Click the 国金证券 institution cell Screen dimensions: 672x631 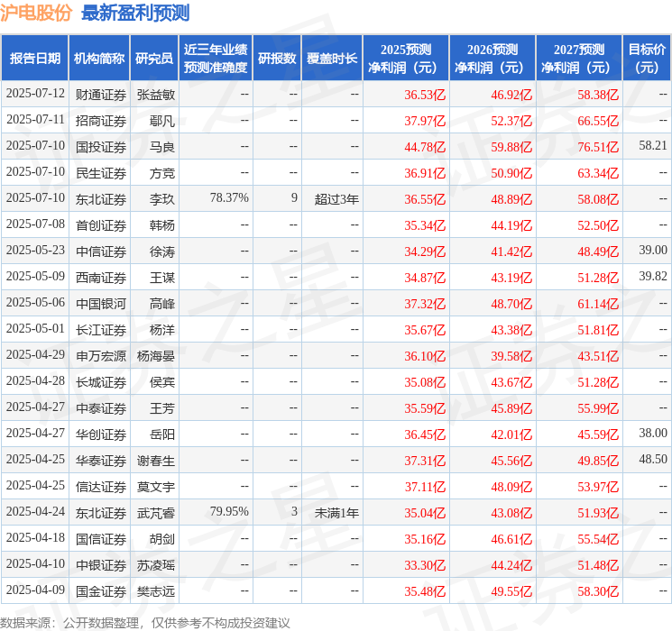pyautogui.click(x=101, y=591)
